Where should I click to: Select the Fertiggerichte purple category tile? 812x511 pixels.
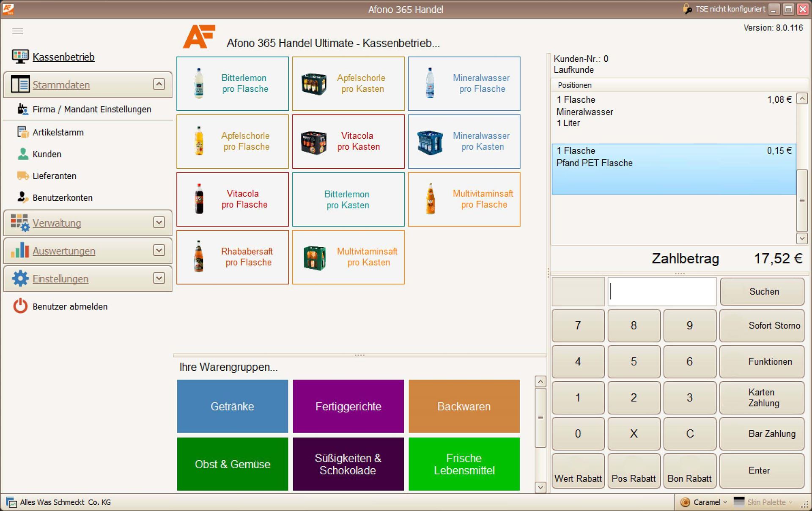coord(348,406)
